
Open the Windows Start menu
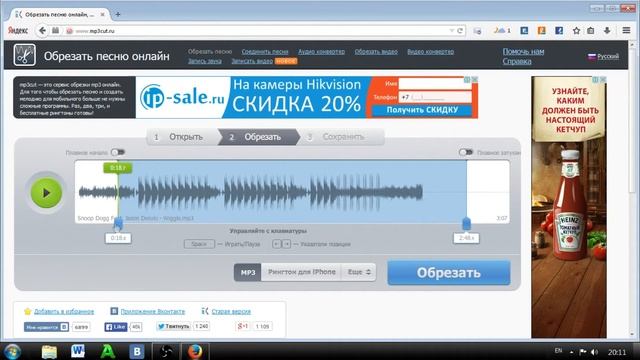pos(13,351)
